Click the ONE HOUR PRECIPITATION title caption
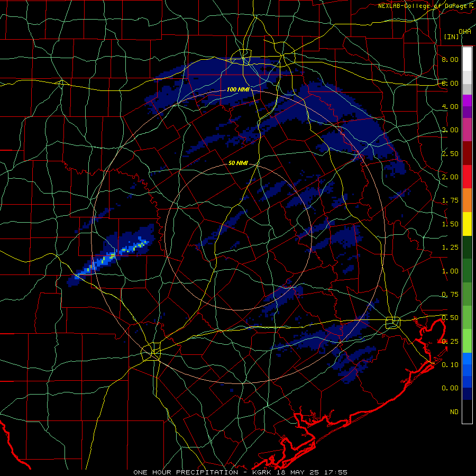476x476 pixels. 241,472
